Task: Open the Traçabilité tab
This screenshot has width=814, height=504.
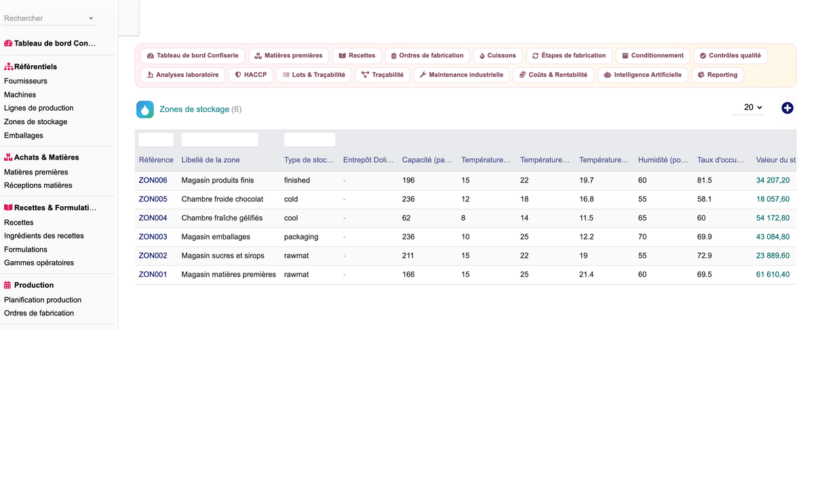Action: [383, 75]
